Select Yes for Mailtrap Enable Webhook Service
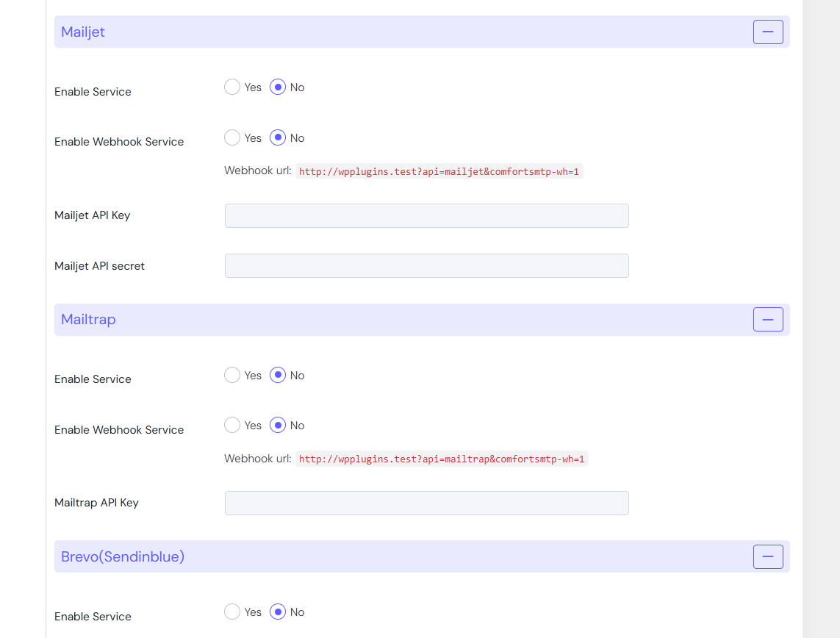 point(232,426)
